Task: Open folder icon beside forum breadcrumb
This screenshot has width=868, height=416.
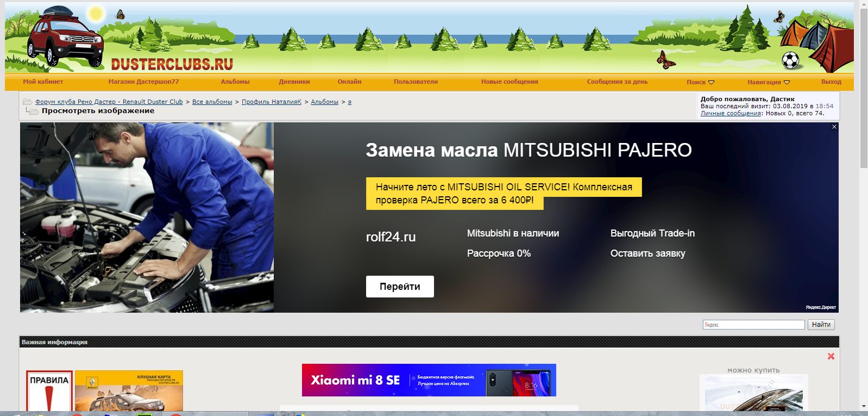Action: [28, 102]
